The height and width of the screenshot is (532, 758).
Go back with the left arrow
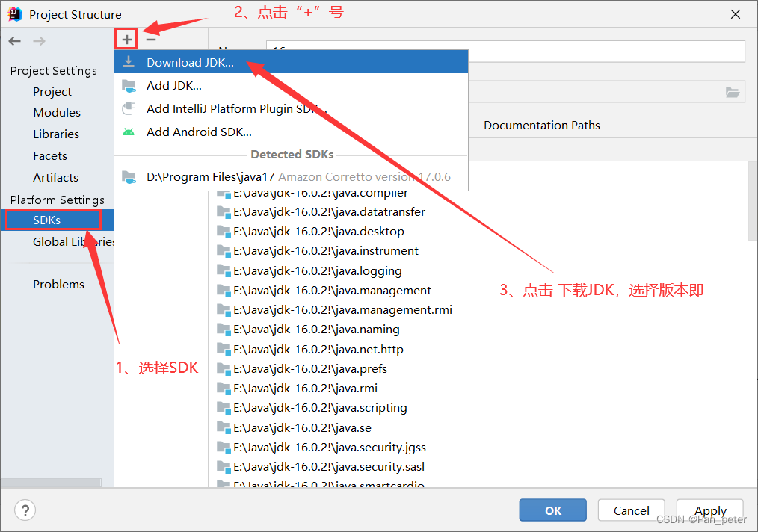pyautogui.click(x=15, y=41)
